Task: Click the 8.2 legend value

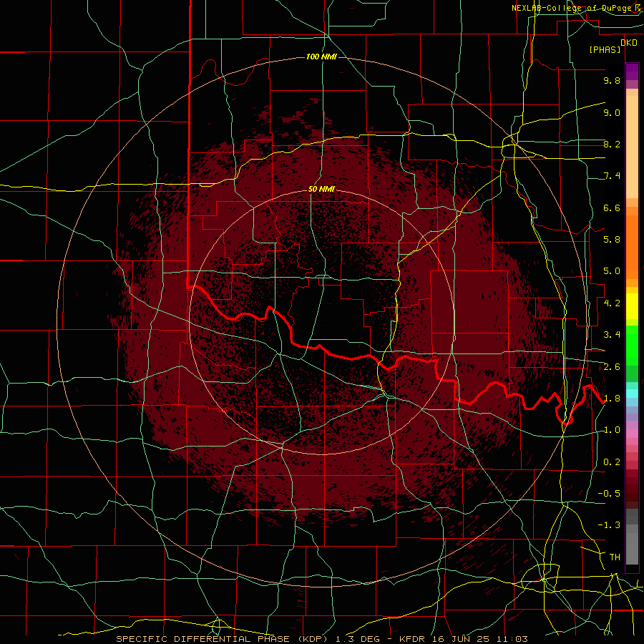Action: tap(612, 144)
